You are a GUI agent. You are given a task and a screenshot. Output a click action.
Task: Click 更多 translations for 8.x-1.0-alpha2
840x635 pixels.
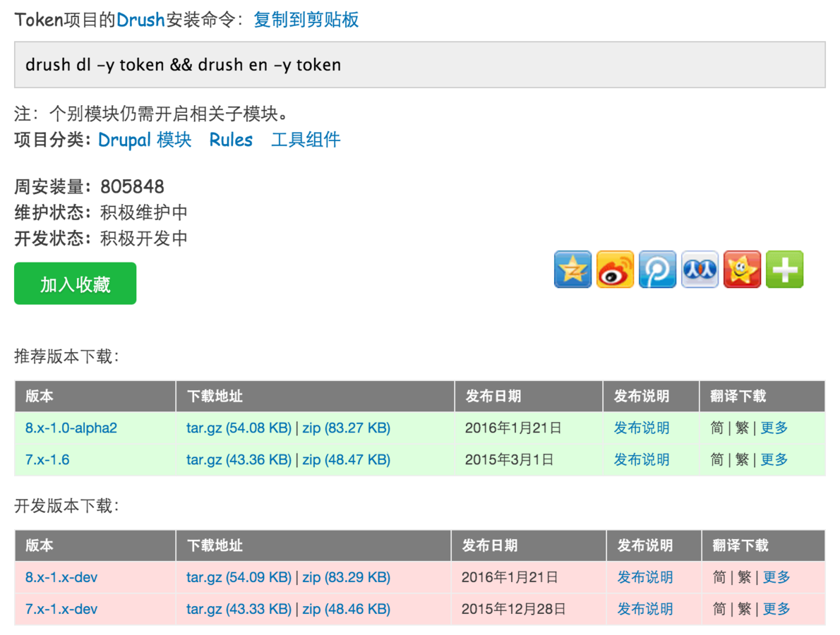774,428
